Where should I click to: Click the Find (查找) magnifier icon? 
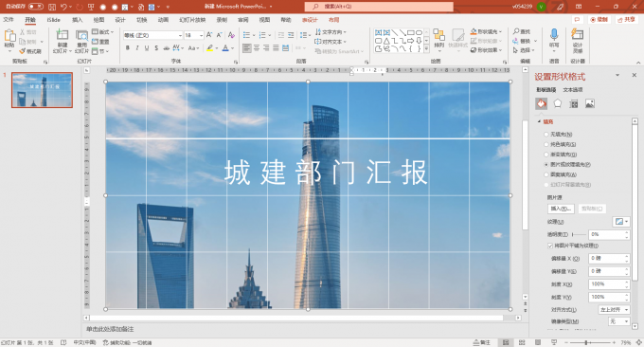point(516,31)
